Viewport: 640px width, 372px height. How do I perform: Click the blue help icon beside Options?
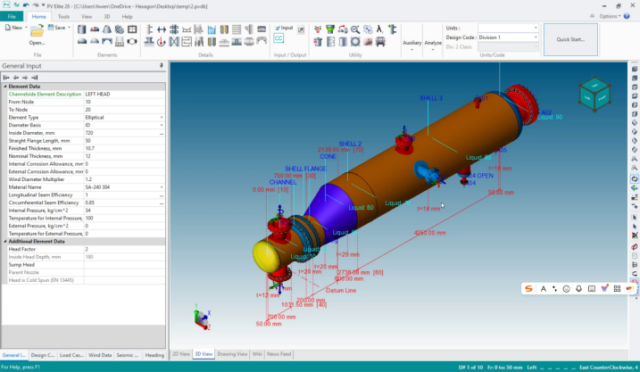click(x=627, y=16)
